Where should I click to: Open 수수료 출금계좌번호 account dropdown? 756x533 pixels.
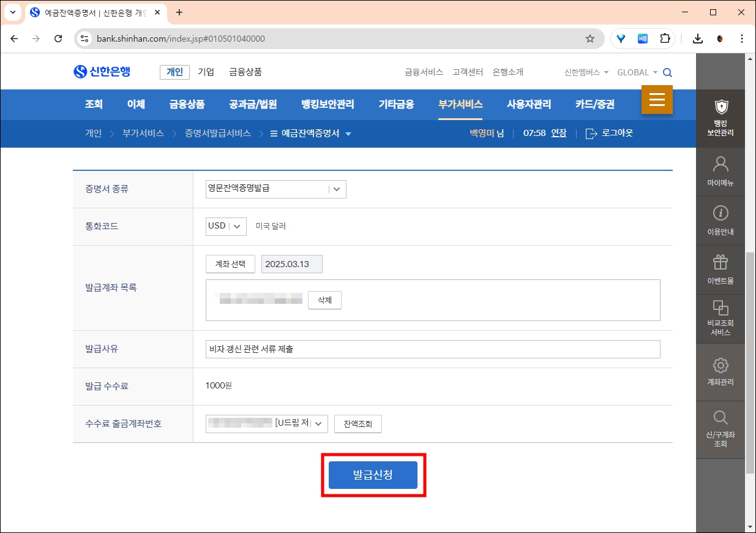(267, 423)
